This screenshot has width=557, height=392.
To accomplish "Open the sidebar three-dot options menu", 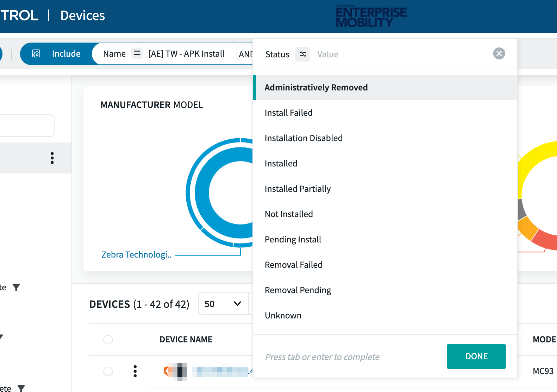I will [x=52, y=158].
